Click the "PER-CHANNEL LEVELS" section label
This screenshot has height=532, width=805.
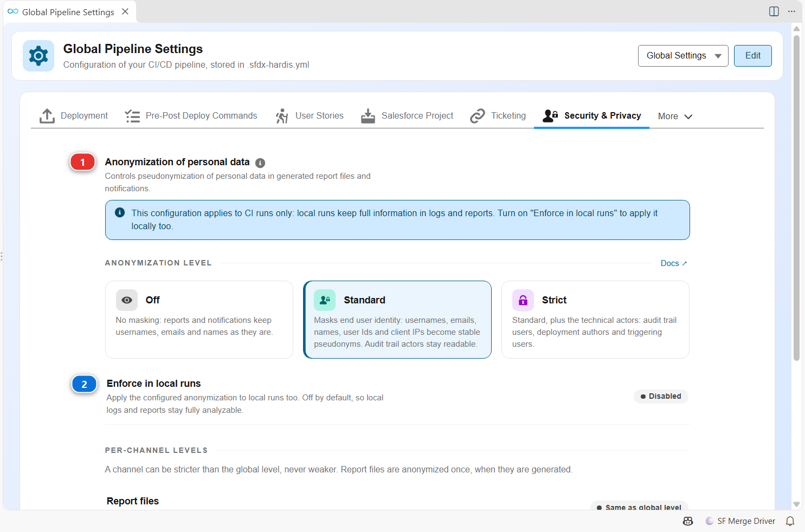pyautogui.click(x=156, y=451)
